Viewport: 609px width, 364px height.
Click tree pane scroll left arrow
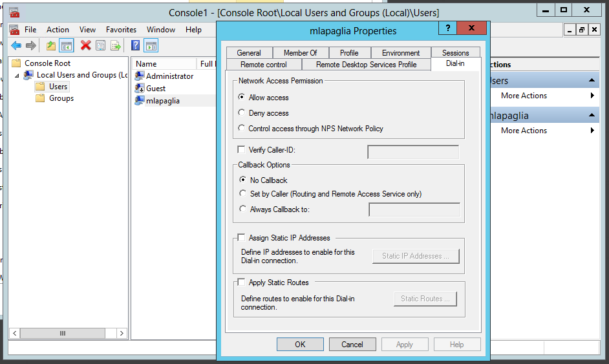coord(15,334)
